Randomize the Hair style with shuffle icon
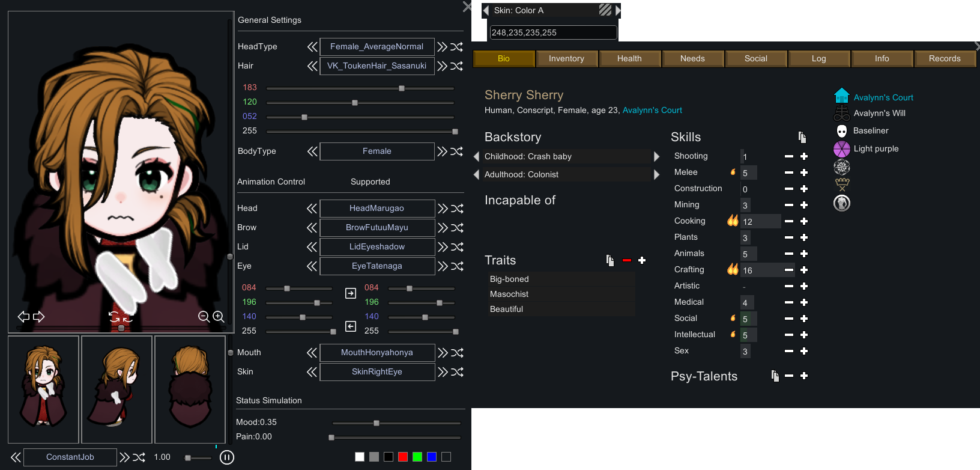The image size is (980, 470). (x=457, y=66)
